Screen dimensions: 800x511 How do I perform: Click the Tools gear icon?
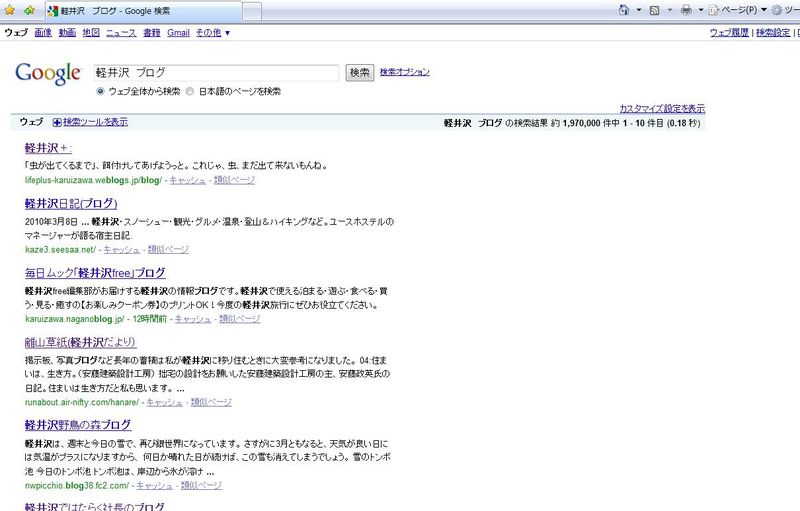click(777, 10)
